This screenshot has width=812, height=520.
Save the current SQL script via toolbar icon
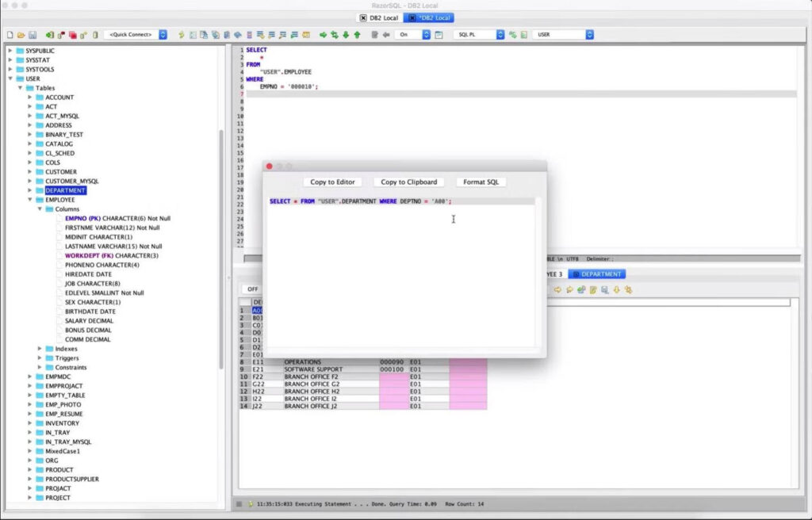[33, 35]
